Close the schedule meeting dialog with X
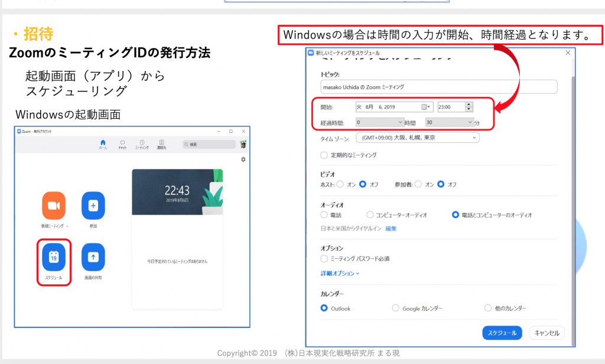The image size is (605, 364). pos(568,53)
